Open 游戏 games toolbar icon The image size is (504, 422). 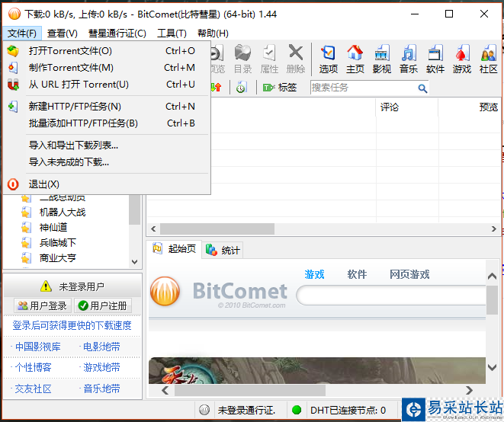pyautogui.click(x=461, y=59)
